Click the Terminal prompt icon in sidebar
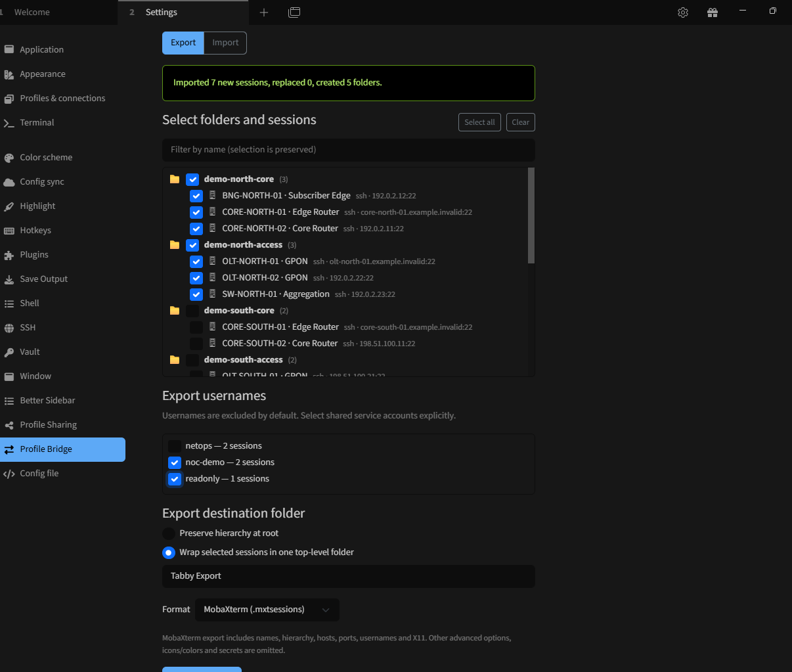The height and width of the screenshot is (672, 792). coord(9,123)
